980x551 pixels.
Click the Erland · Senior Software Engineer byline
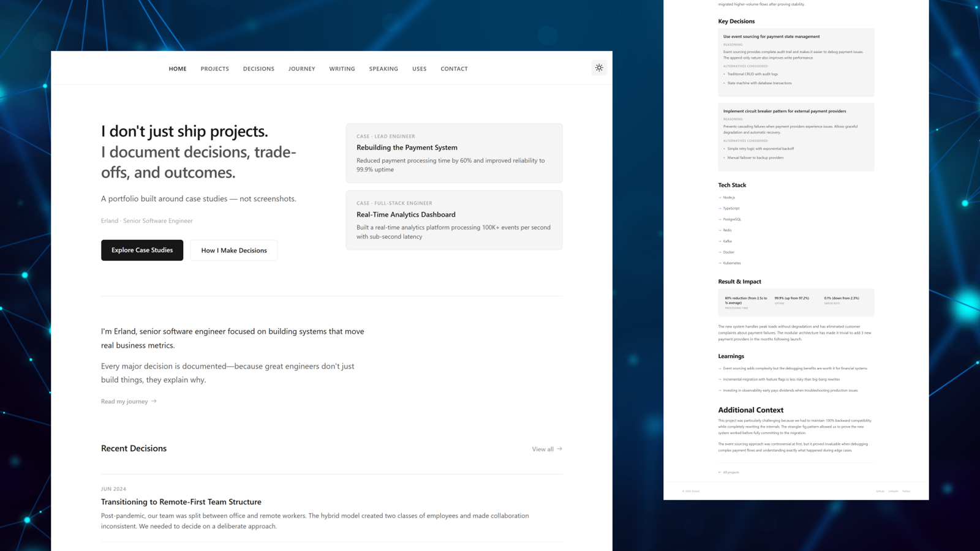[147, 220]
